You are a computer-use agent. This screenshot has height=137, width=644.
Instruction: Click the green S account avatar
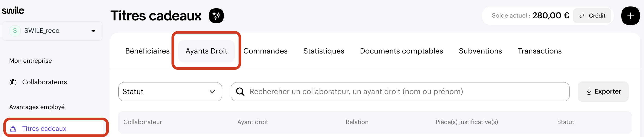15,31
